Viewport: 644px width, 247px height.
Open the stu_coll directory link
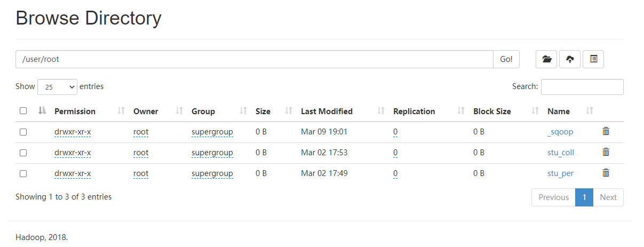point(560,153)
